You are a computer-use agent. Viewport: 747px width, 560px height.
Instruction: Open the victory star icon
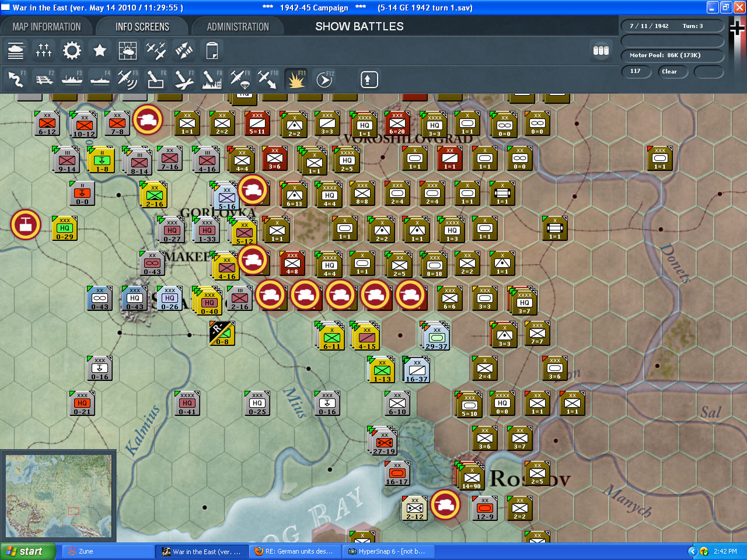pos(100,51)
